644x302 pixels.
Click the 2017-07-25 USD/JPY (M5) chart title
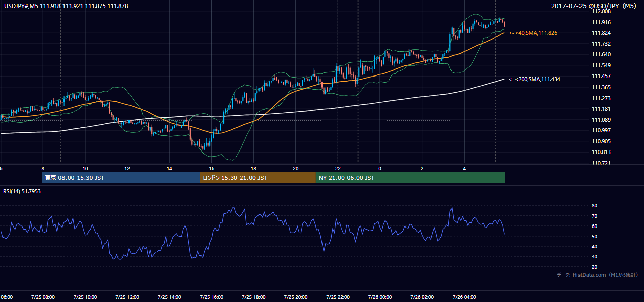pyautogui.click(x=595, y=6)
